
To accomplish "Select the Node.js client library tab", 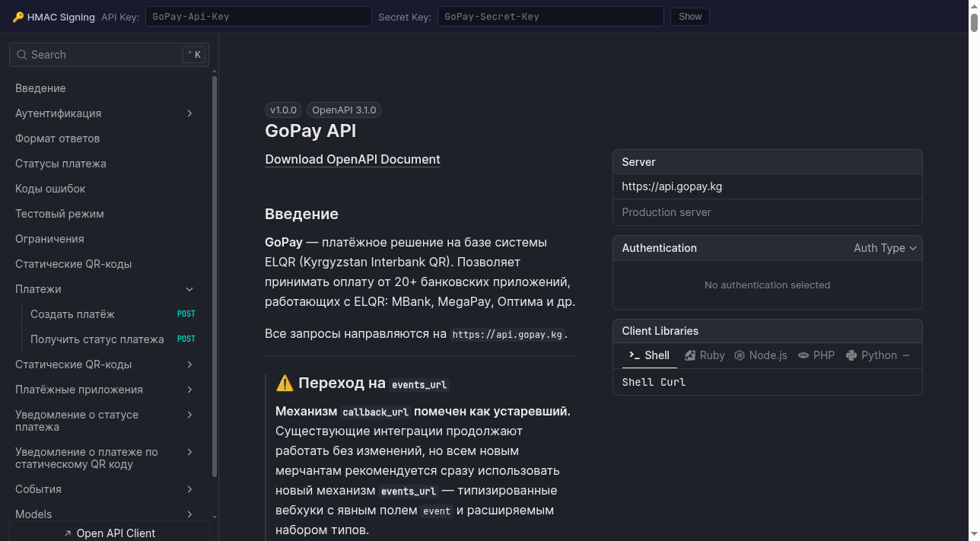I will [x=761, y=355].
